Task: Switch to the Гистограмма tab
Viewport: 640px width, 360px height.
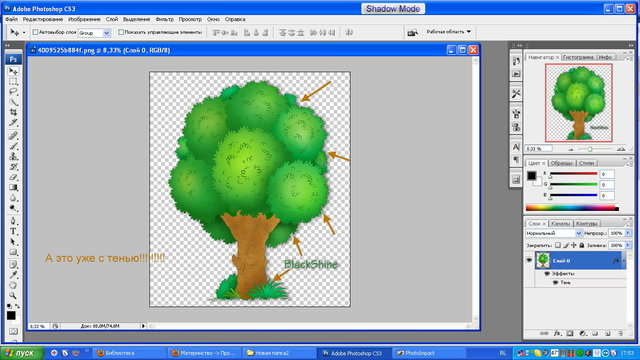Action: [578, 57]
